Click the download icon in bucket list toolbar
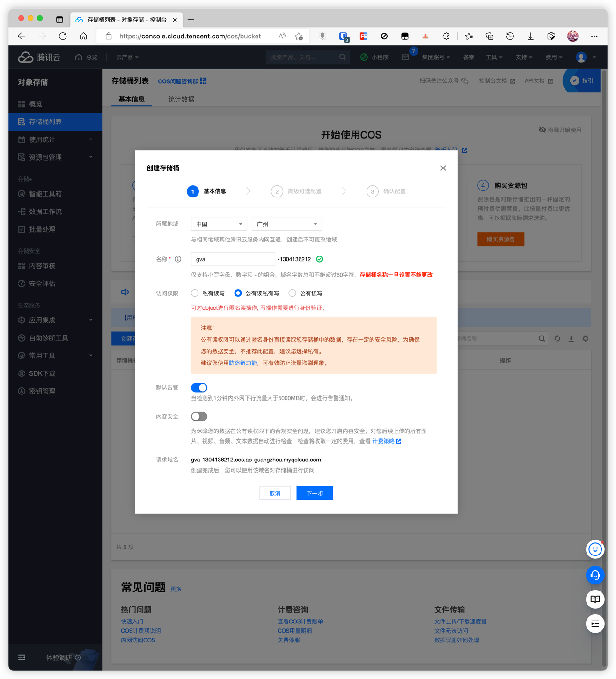Image resolution: width=616 pixels, height=679 pixels. (x=571, y=338)
